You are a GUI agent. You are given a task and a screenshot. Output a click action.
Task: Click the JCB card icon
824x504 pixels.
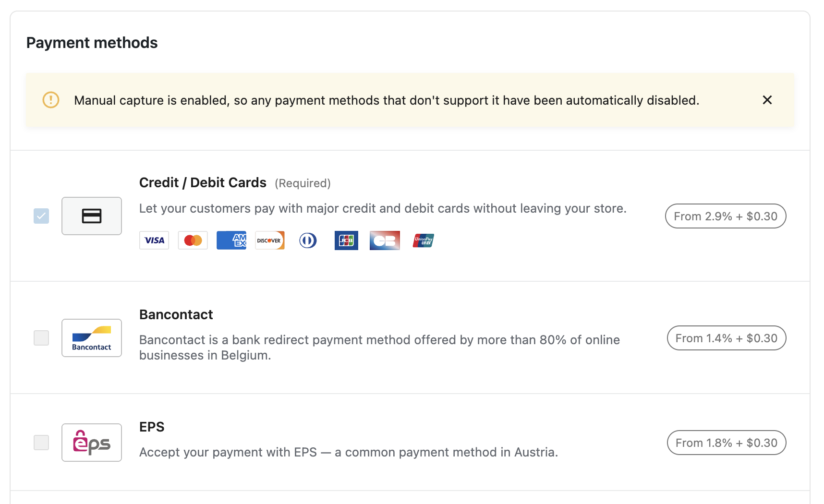(x=346, y=240)
